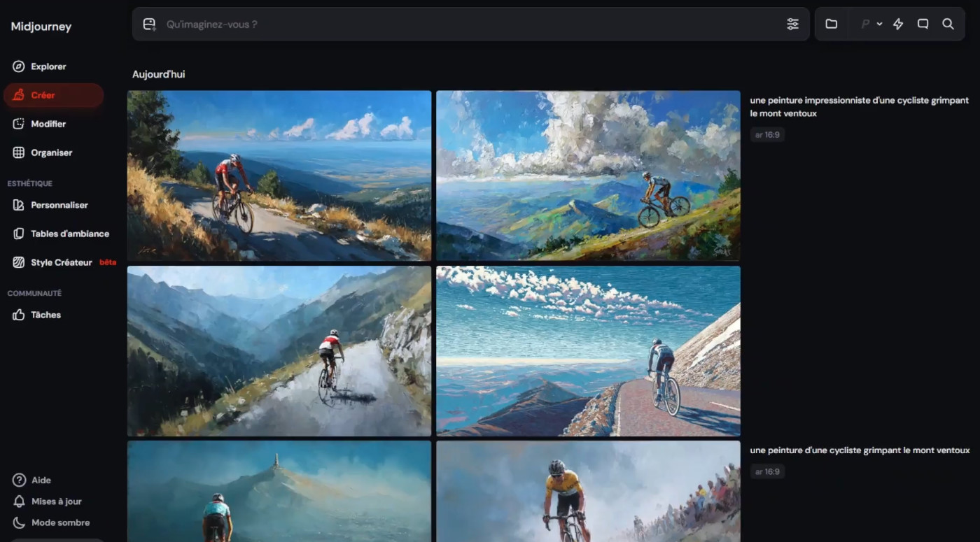Click the search magnifier icon
The width and height of the screenshot is (980, 542).
click(948, 24)
